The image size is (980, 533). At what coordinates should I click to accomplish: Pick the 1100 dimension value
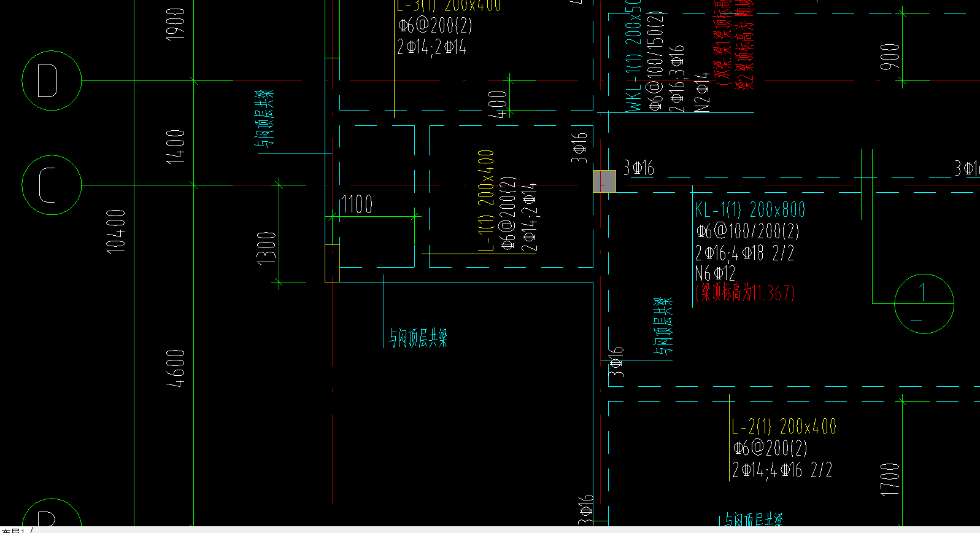click(x=357, y=204)
